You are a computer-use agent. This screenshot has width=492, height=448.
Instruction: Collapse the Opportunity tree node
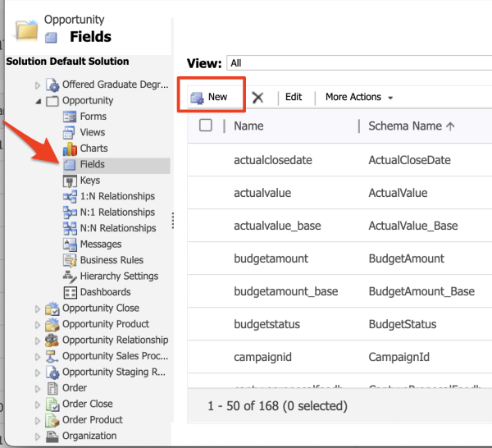tap(38, 101)
